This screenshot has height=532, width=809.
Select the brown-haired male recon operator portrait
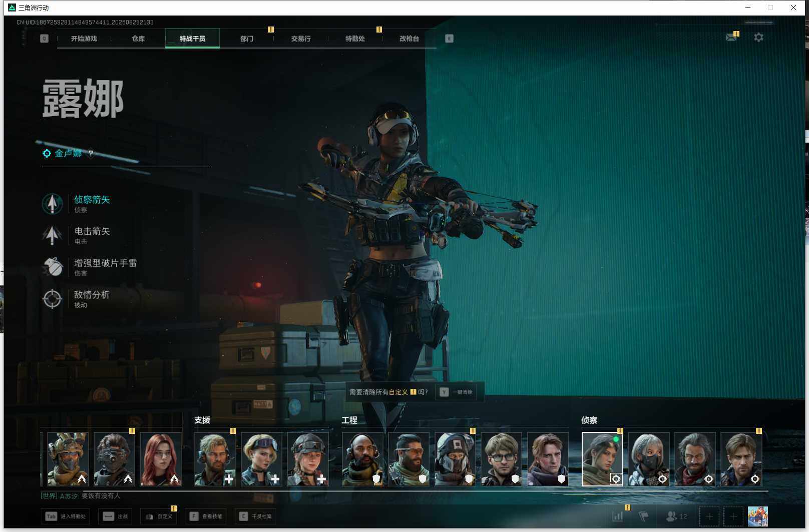[x=741, y=459]
